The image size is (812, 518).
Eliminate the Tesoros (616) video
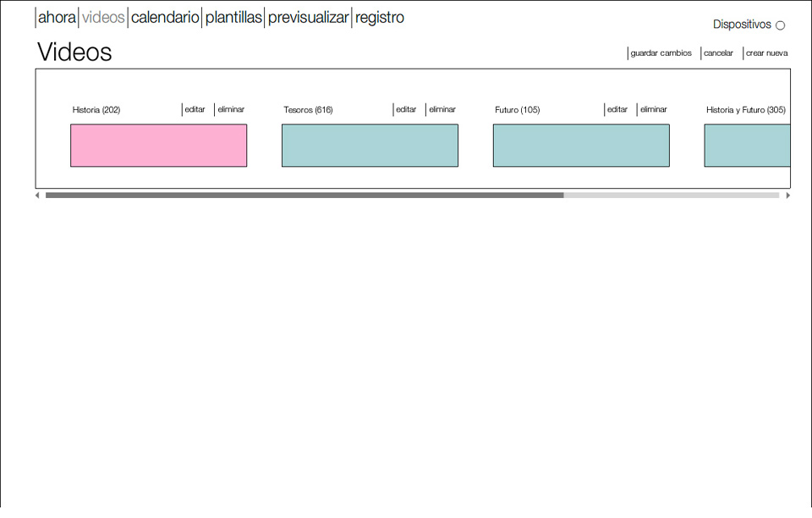click(442, 109)
